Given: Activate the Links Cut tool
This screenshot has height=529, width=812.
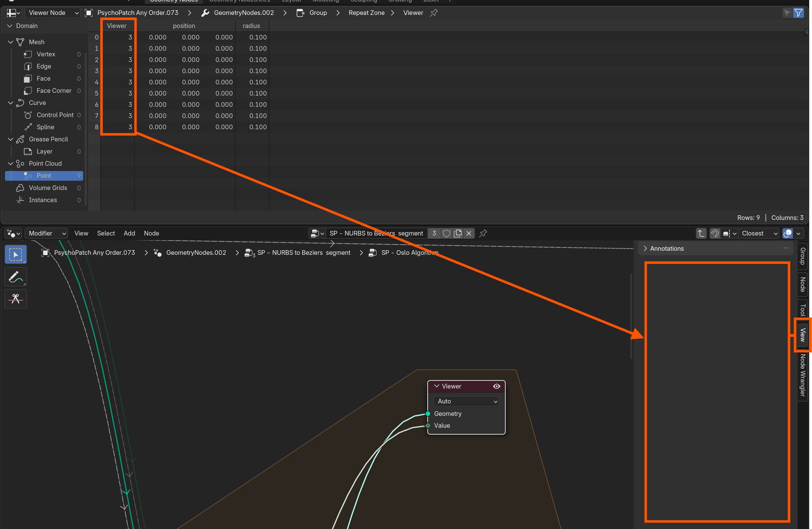Looking at the screenshot, I should (16, 299).
